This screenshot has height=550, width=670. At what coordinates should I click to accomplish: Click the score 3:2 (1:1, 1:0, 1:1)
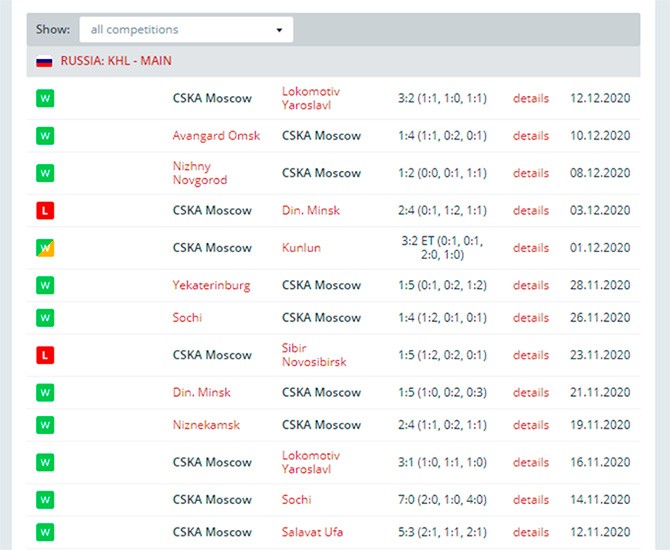(x=442, y=98)
